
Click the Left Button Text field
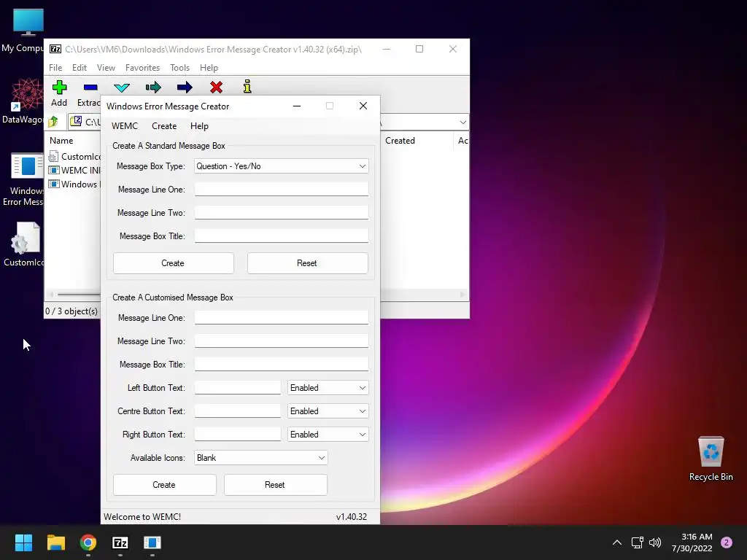pos(237,388)
